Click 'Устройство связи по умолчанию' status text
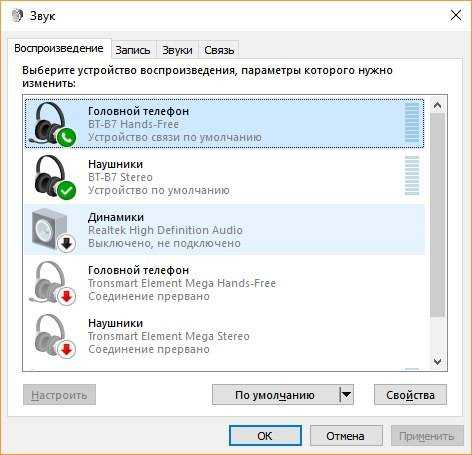472x455 pixels. coord(175,137)
